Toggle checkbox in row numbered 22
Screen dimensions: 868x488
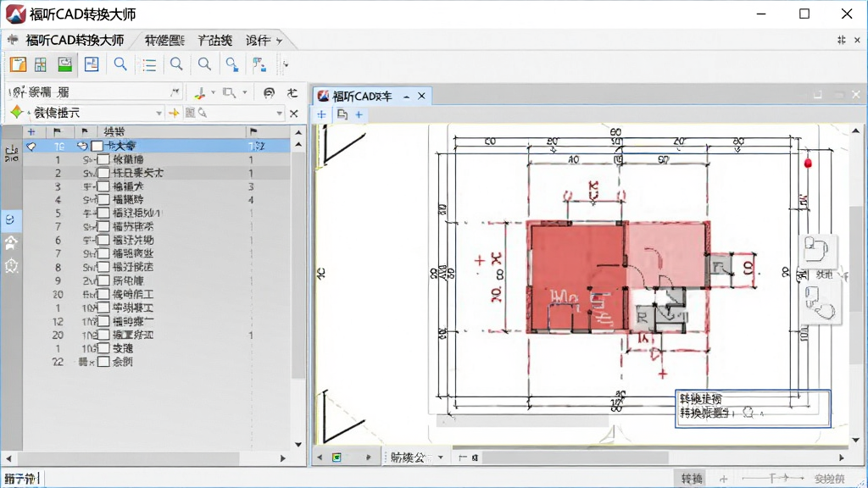[x=103, y=362]
